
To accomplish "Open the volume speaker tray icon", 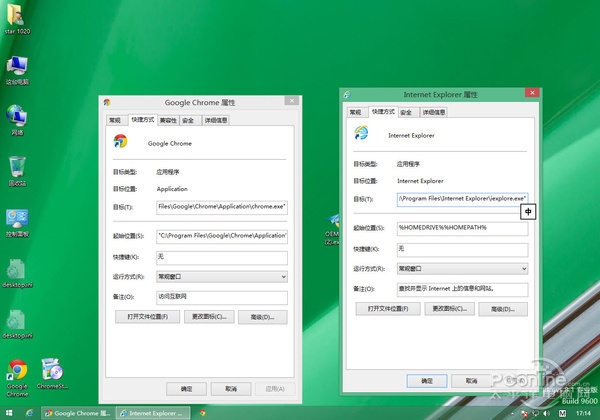I will point(546,413).
